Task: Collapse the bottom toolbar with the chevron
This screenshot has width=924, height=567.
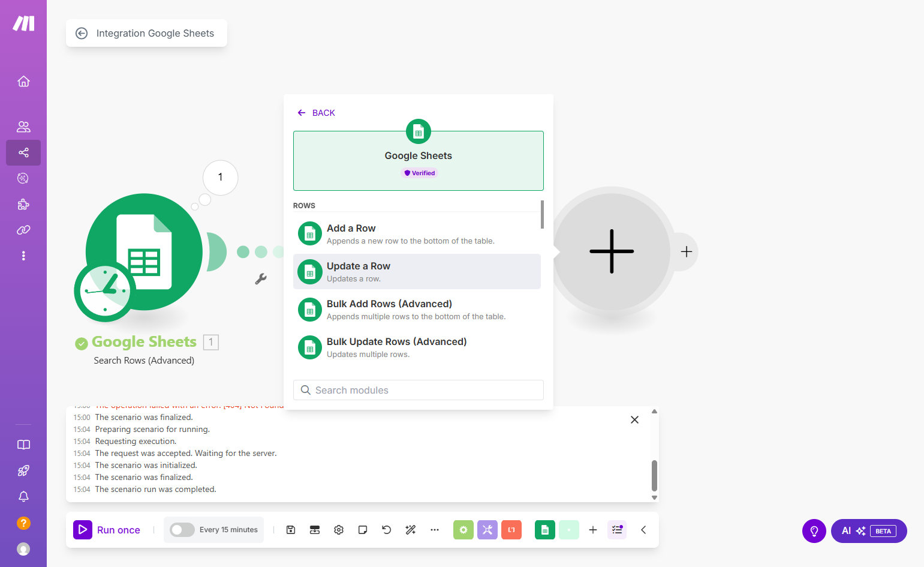Action: (x=643, y=530)
